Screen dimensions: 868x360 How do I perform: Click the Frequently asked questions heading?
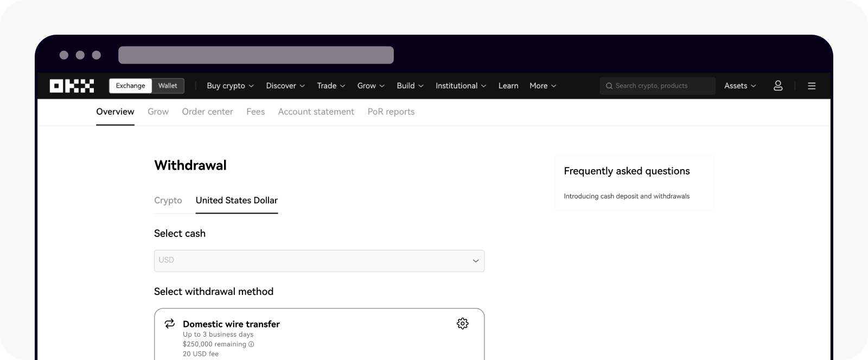(x=627, y=171)
